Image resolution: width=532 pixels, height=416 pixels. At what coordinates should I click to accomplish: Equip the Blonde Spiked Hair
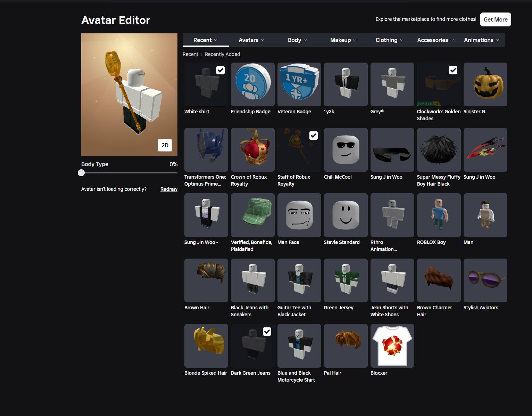(x=206, y=346)
